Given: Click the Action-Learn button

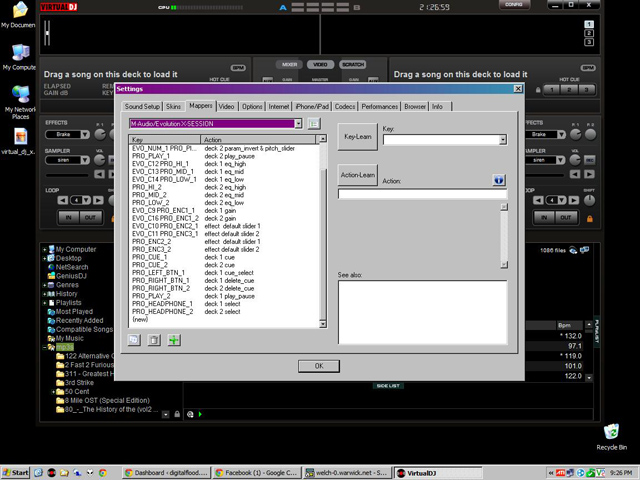Looking at the screenshot, I should [358, 175].
